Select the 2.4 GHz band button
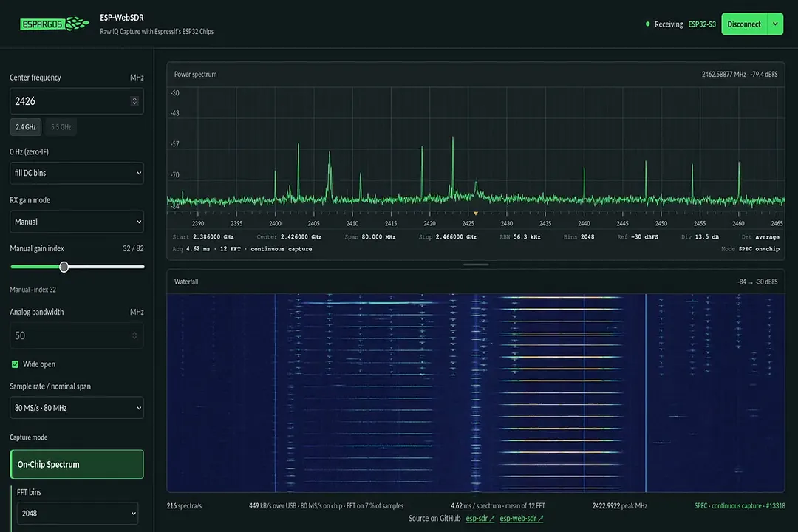 tap(25, 127)
